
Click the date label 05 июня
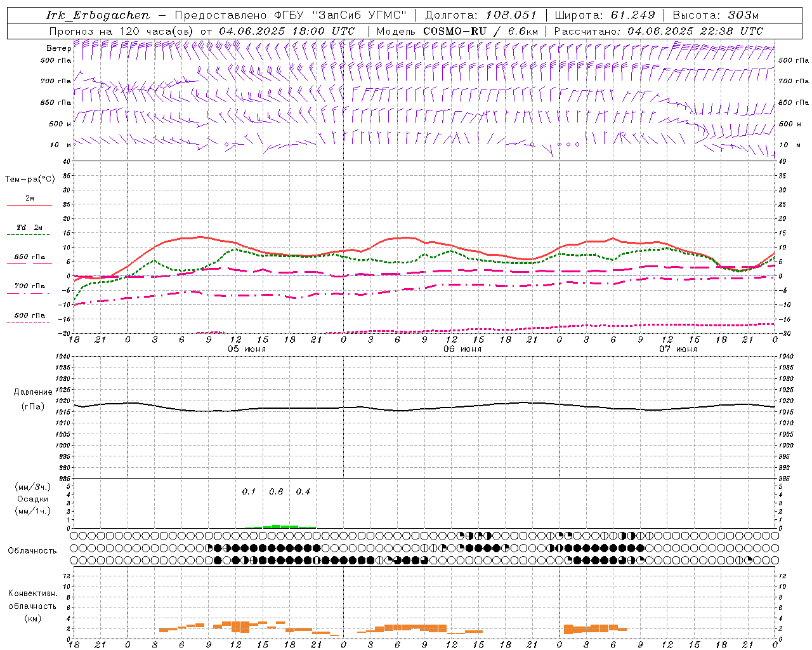(247, 349)
